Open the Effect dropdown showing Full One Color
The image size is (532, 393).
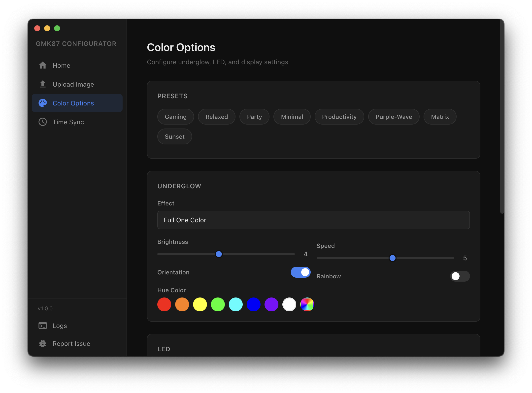pos(313,220)
